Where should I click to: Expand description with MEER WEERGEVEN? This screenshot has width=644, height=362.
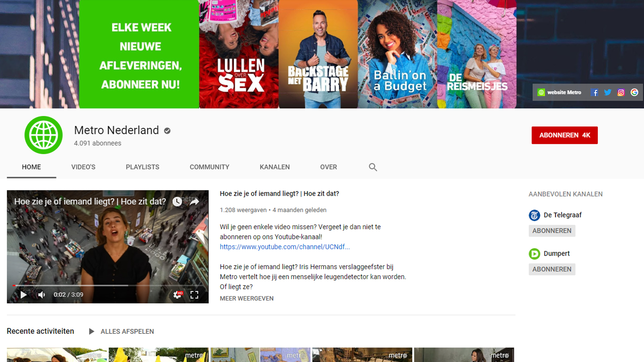click(247, 298)
